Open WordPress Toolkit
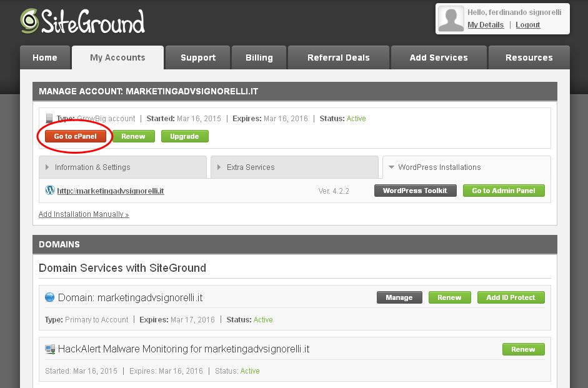The width and height of the screenshot is (588, 388). click(x=415, y=191)
